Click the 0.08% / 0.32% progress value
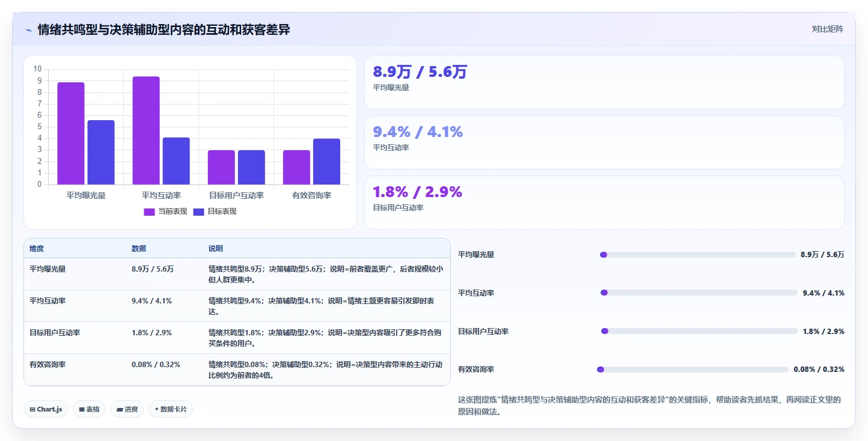 pyautogui.click(x=819, y=370)
